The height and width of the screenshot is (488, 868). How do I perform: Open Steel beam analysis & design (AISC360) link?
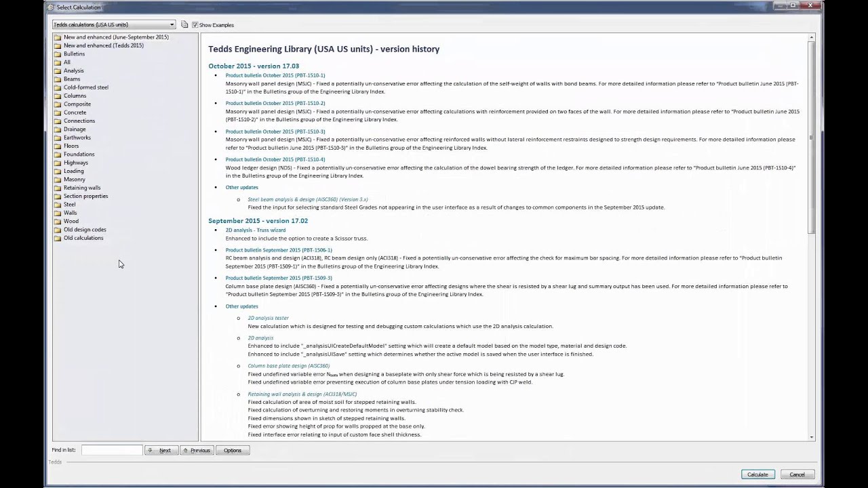pyautogui.click(x=308, y=199)
